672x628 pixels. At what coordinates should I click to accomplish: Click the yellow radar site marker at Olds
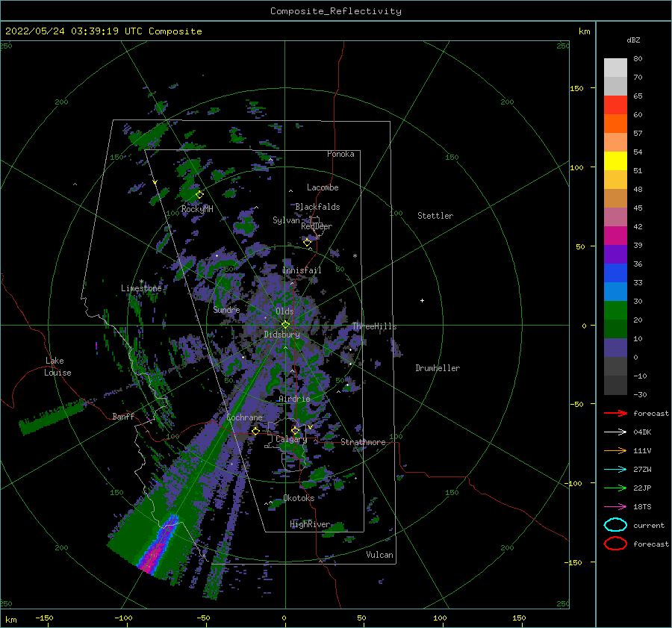coord(285,325)
